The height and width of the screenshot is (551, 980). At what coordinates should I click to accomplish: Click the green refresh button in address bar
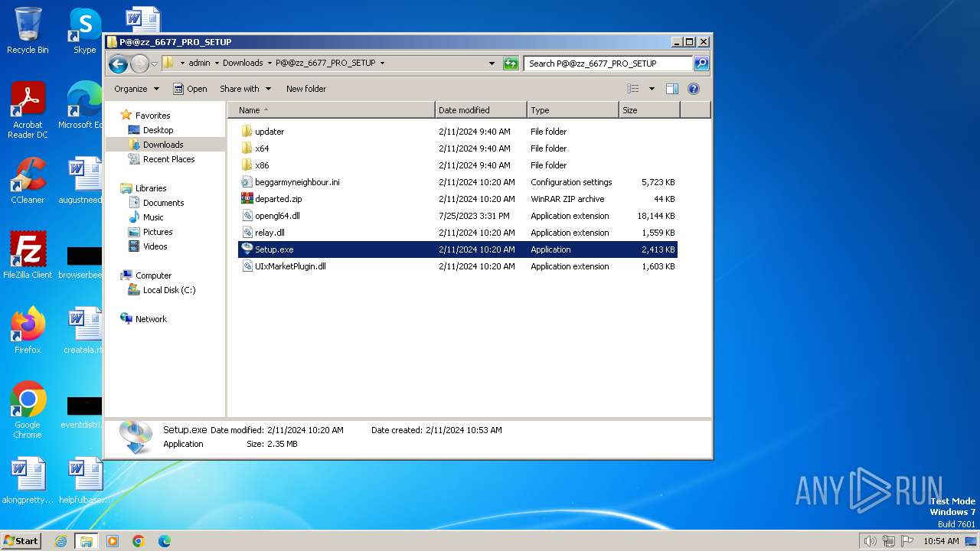pos(511,64)
